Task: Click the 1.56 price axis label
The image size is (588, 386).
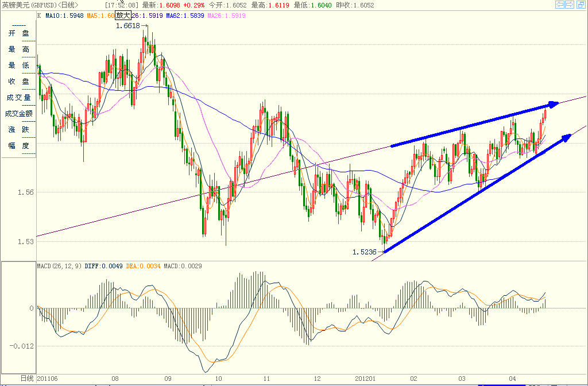Action: point(25,192)
